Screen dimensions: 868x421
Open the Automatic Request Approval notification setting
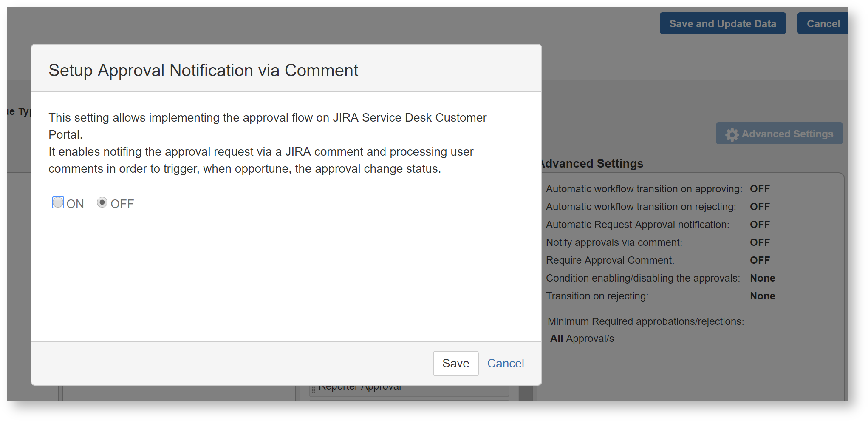(637, 225)
